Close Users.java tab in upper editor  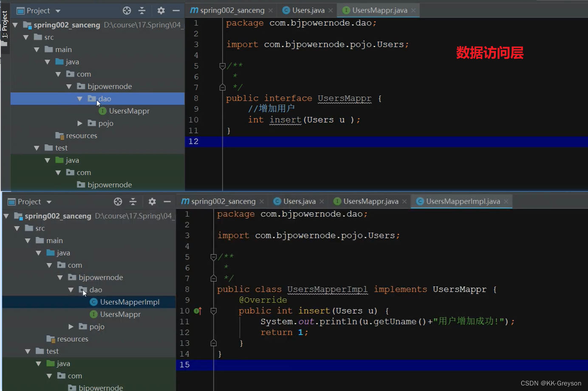click(331, 11)
